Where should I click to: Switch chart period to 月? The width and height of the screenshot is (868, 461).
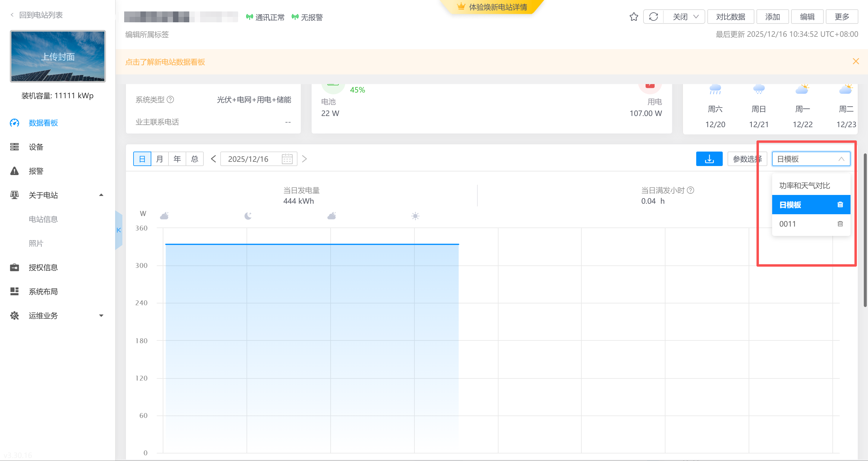pyautogui.click(x=160, y=159)
